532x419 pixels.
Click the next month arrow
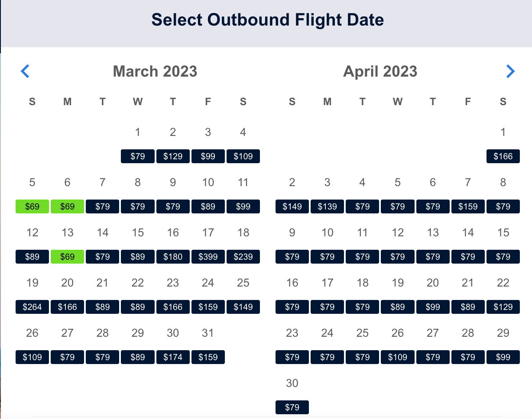(x=510, y=71)
